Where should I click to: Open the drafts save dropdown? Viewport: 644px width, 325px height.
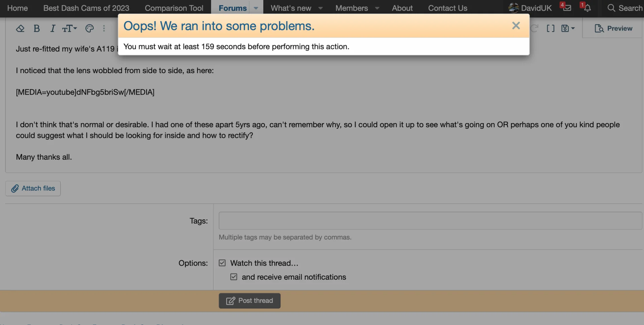568,29
